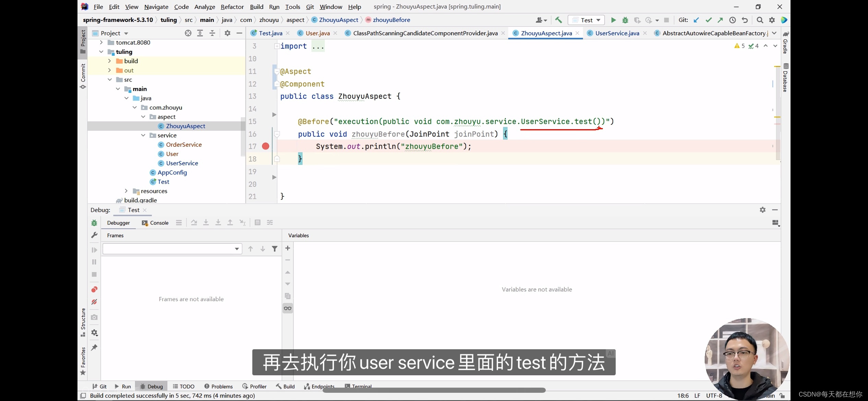Select AppConfig in project tree
This screenshot has width=868, height=401.
point(172,172)
